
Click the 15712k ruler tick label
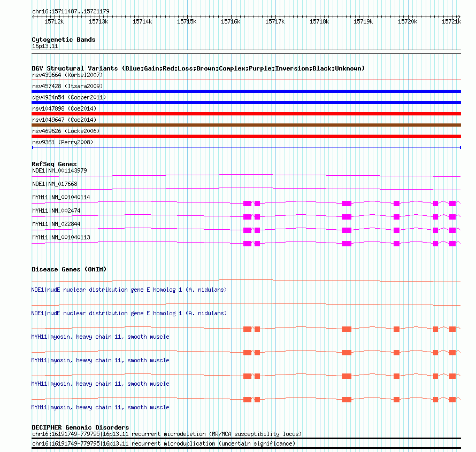tap(54, 21)
